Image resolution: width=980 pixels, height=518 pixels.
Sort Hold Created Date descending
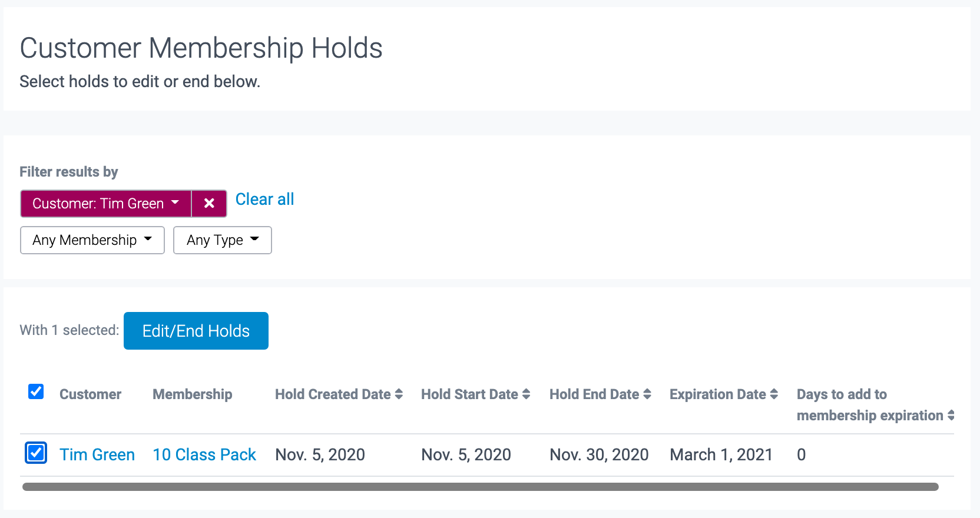[x=399, y=398]
